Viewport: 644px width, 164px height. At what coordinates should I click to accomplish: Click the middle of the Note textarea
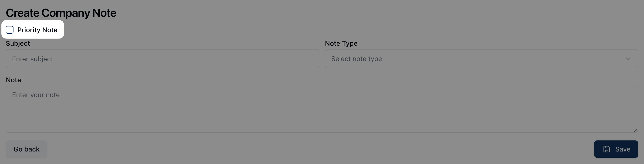(x=322, y=109)
